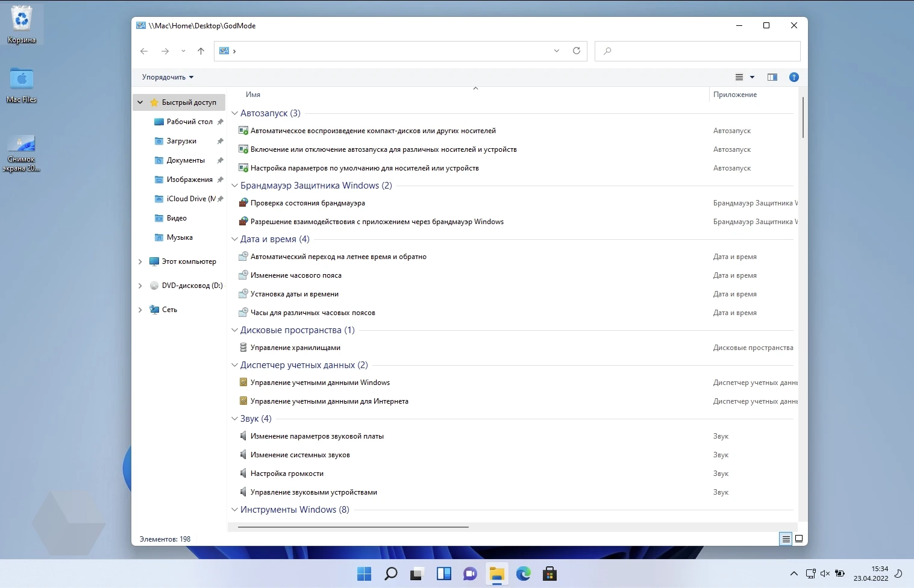Expand Этот компьютер tree node
914x588 pixels.
tap(140, 261)
